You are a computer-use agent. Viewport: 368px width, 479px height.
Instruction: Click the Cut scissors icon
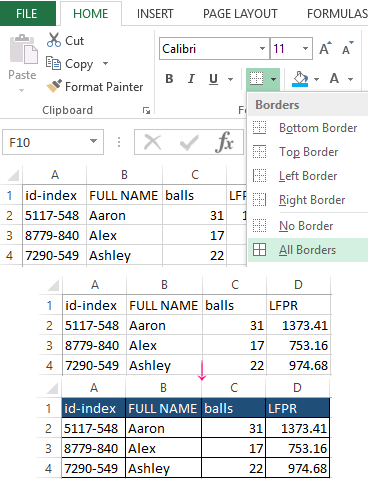(54, 40)
